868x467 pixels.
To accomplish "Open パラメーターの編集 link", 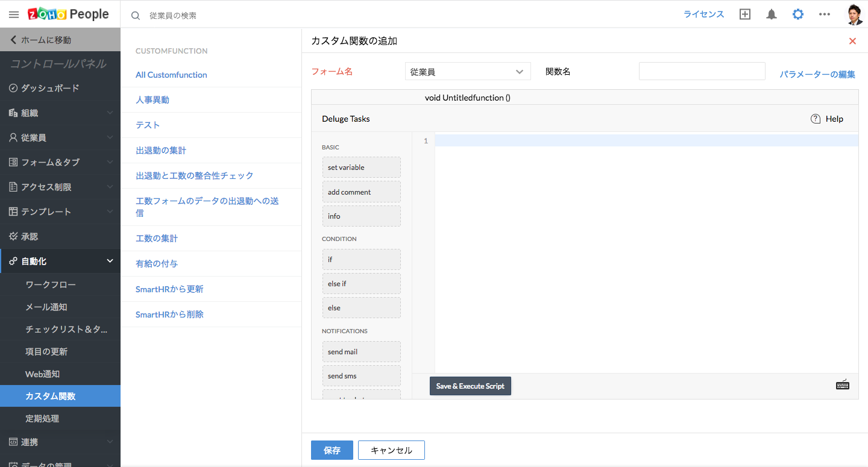I will click(x=817, y=74).
